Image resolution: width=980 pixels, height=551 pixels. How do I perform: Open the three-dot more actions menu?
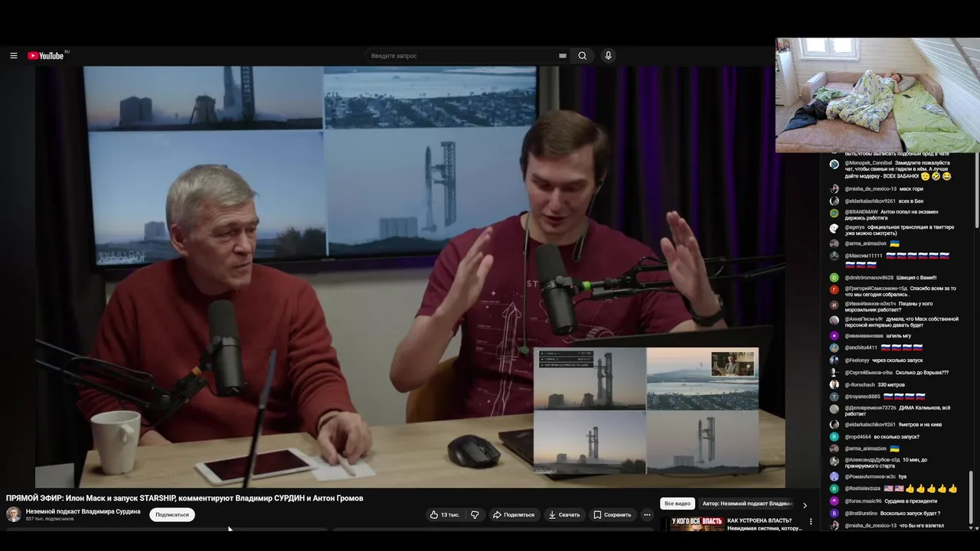click(x=647, y=515)
